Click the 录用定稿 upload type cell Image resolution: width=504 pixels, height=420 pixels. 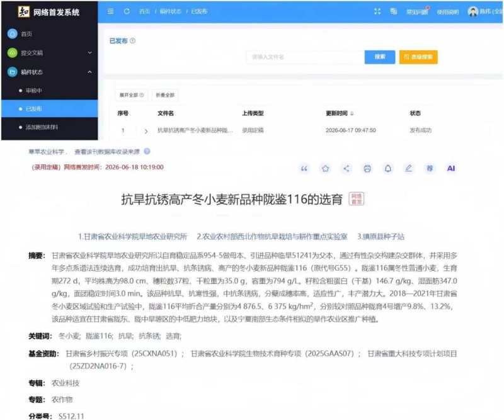(x=253, y=130)
